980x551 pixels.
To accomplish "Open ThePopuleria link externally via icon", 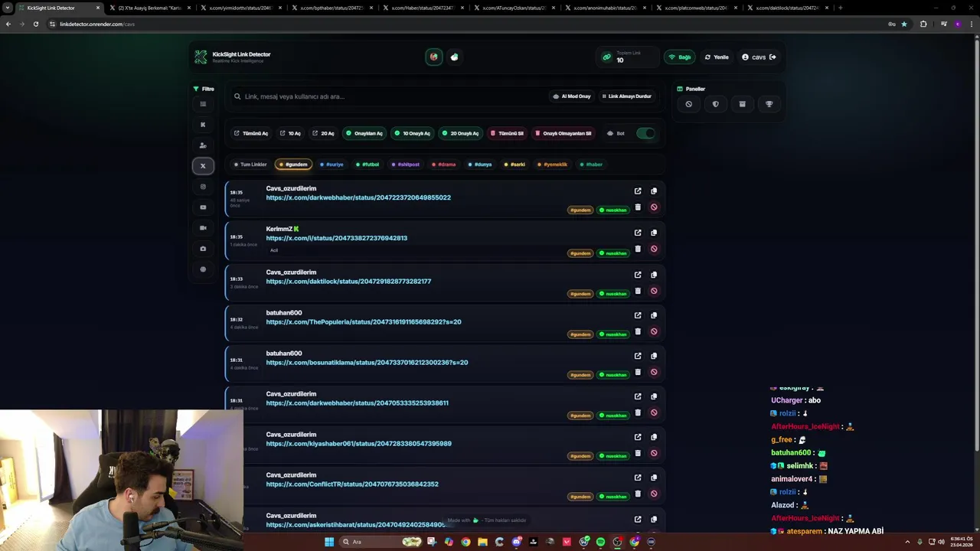I will pyautogui.click(x=638, y=315).
